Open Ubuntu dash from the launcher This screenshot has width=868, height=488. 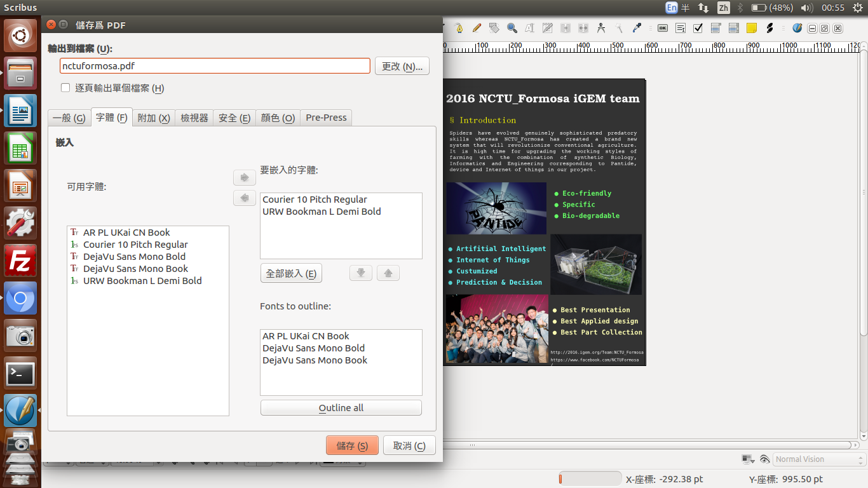pyautogui.click(x=20, y=36)
